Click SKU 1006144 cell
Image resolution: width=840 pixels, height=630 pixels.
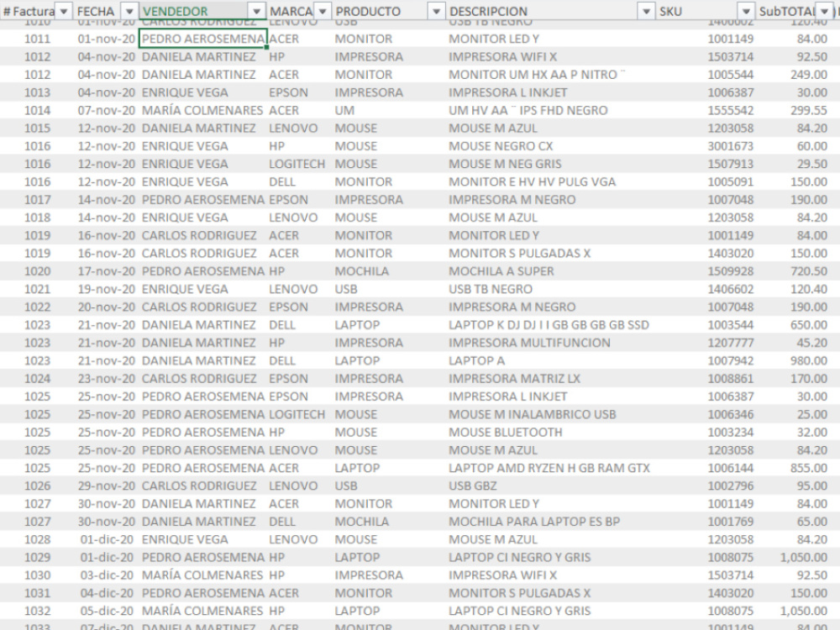pyautogui.click(x=730, y=468)
